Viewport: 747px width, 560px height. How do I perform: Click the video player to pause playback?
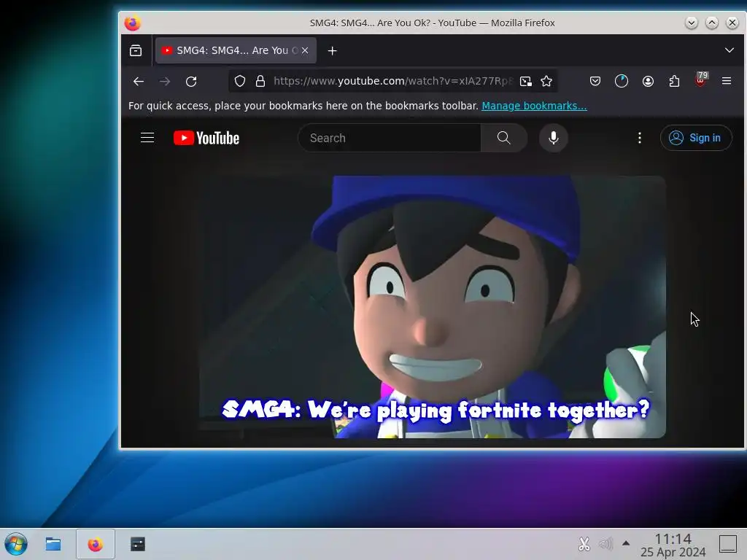pos(432,307)
